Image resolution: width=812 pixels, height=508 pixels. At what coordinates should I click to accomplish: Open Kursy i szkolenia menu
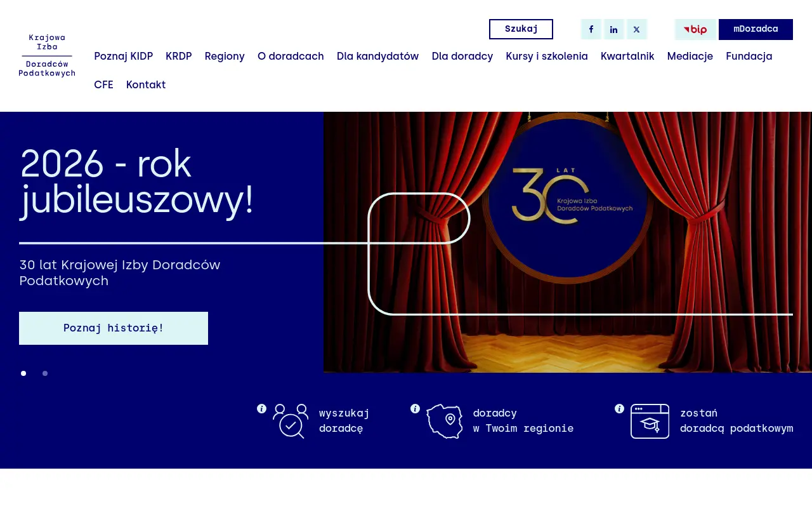547,56
